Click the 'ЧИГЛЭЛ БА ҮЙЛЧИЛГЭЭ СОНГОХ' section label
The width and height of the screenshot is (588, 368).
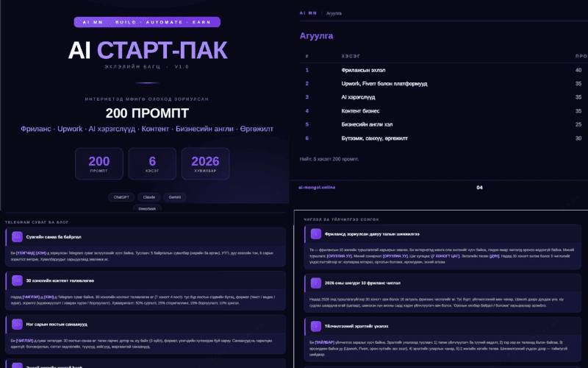tap(341, 219)
